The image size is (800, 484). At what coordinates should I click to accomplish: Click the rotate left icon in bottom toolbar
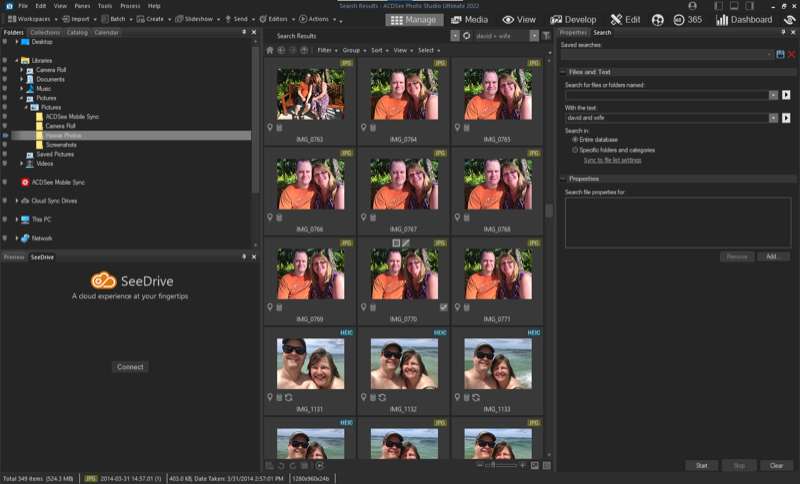pos(281,466)
